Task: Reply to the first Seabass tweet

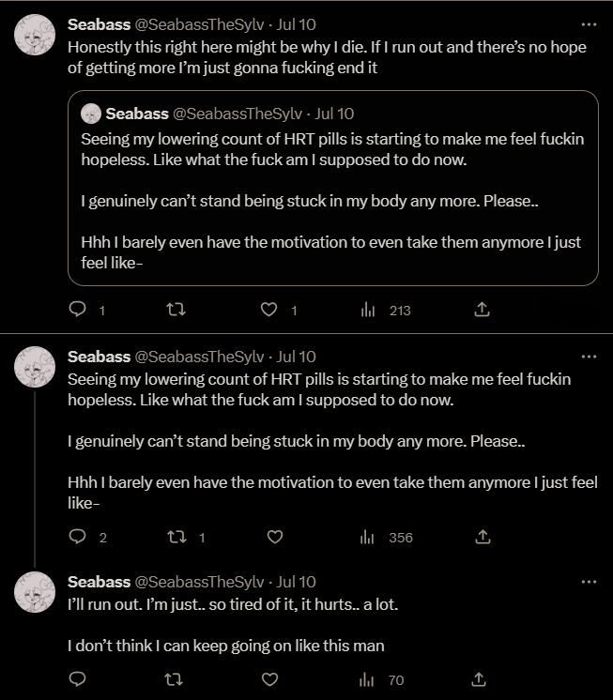Action: point(79,310)
